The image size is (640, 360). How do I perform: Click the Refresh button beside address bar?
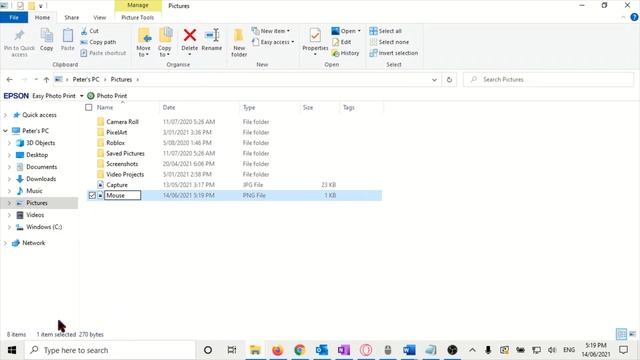click(449, 80)
